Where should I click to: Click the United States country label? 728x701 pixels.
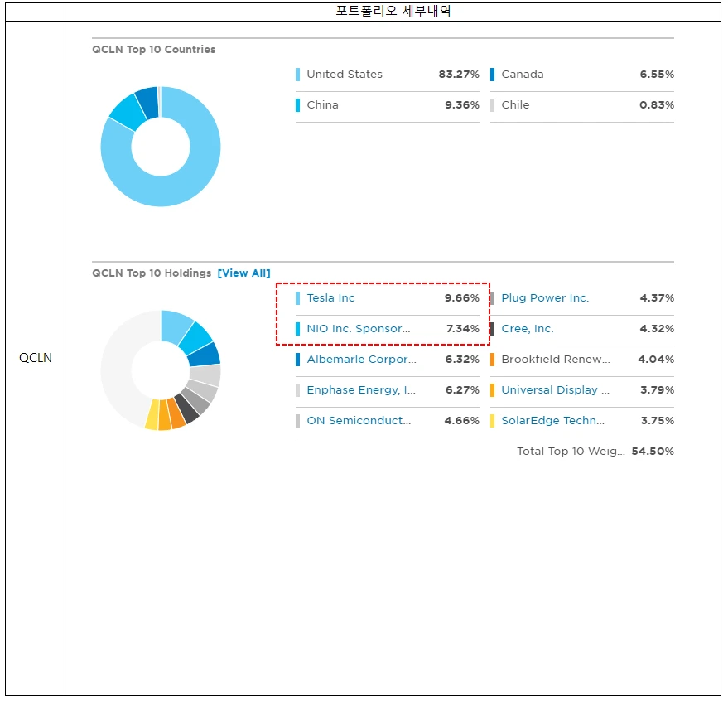tap(345, 75)
